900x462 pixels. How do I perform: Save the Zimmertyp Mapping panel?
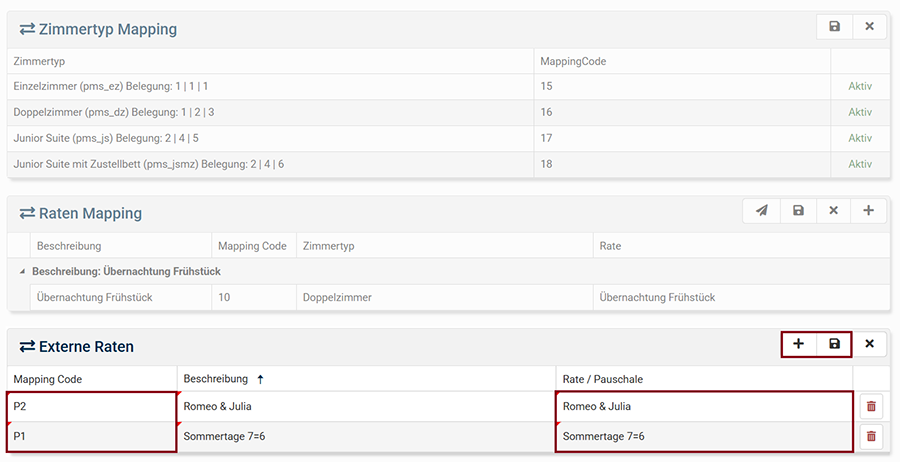(835, 27)
